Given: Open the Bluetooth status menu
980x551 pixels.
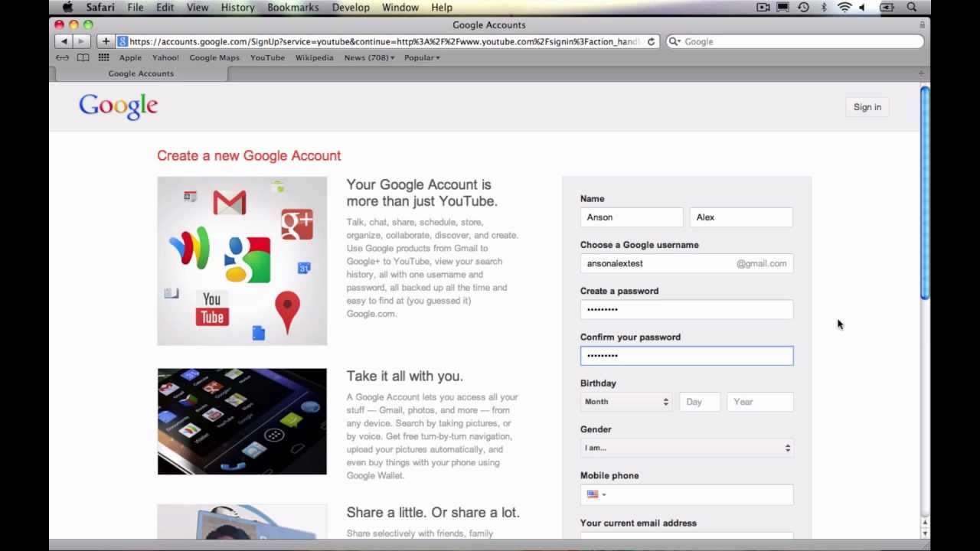Looking at the screenshot, I should [824, 7].
